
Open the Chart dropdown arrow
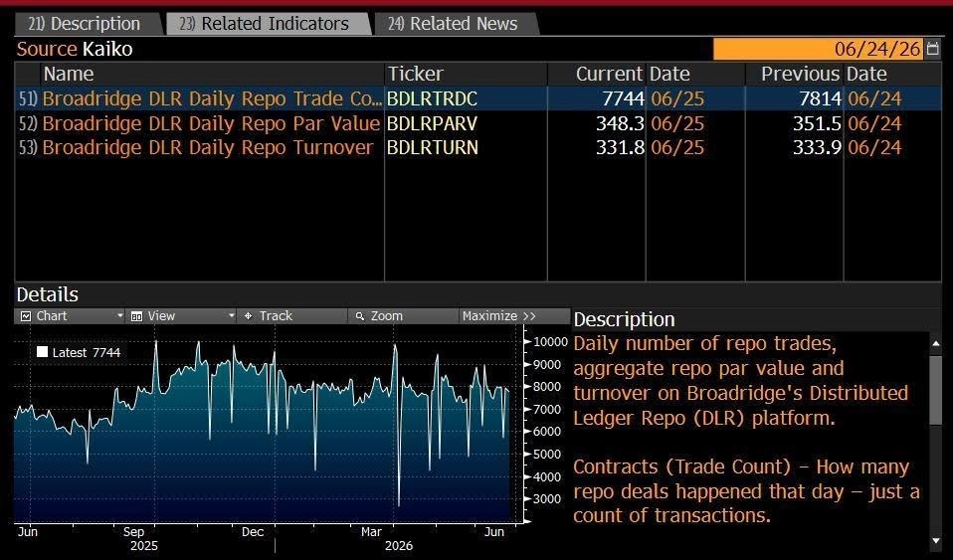119,316
